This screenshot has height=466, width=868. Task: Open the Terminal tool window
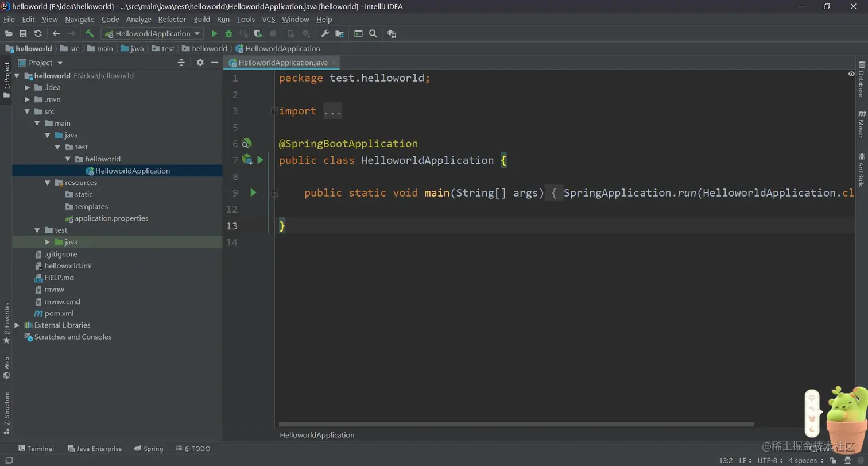[37, 449]
